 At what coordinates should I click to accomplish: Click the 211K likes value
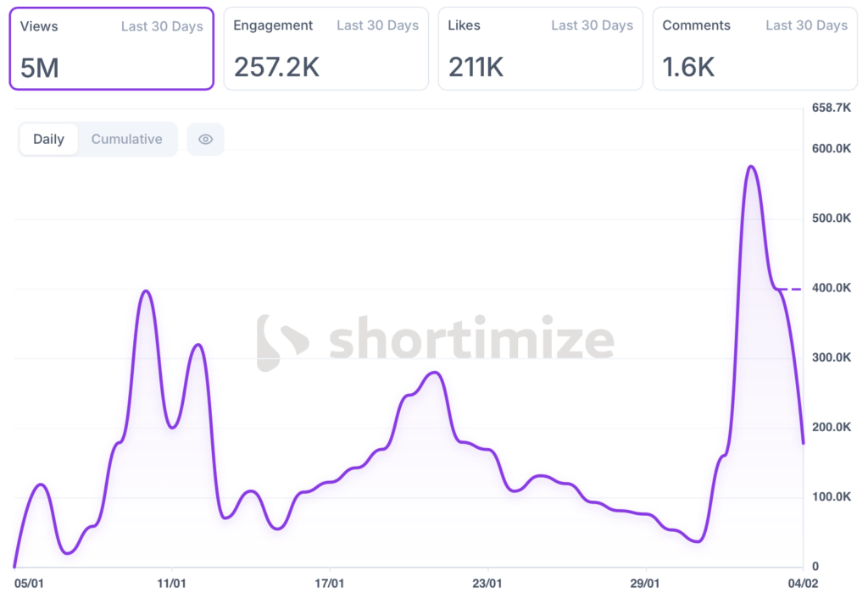coord(476,68)
